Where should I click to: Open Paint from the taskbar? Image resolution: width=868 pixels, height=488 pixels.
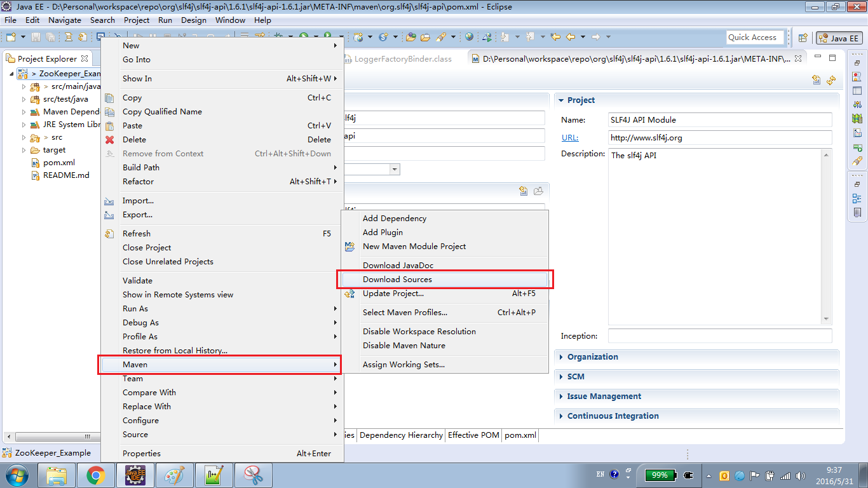click(x=174, y=475)
